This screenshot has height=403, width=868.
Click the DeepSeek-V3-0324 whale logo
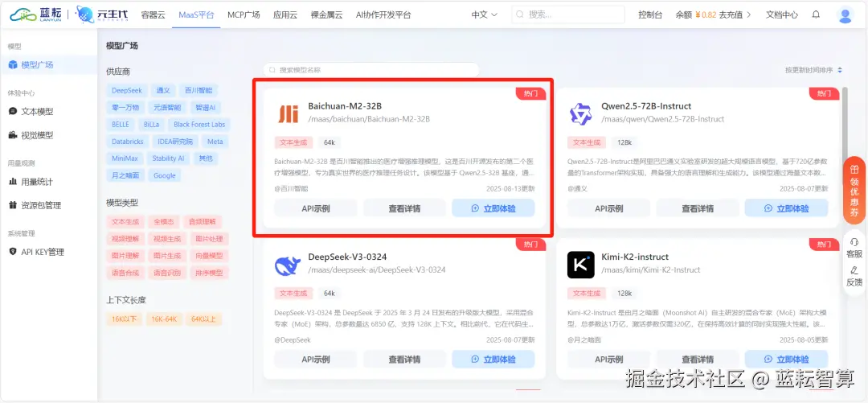(x=288, y=265)
